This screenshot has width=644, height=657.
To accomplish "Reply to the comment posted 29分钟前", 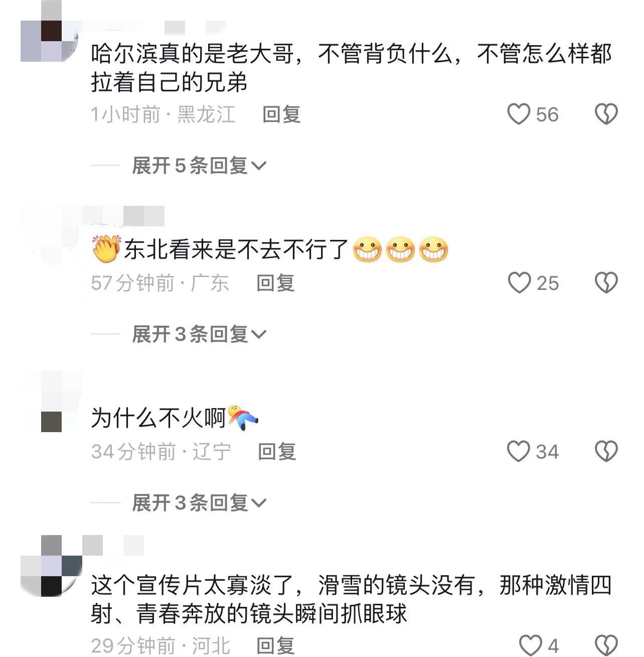I will coord(275,645).
